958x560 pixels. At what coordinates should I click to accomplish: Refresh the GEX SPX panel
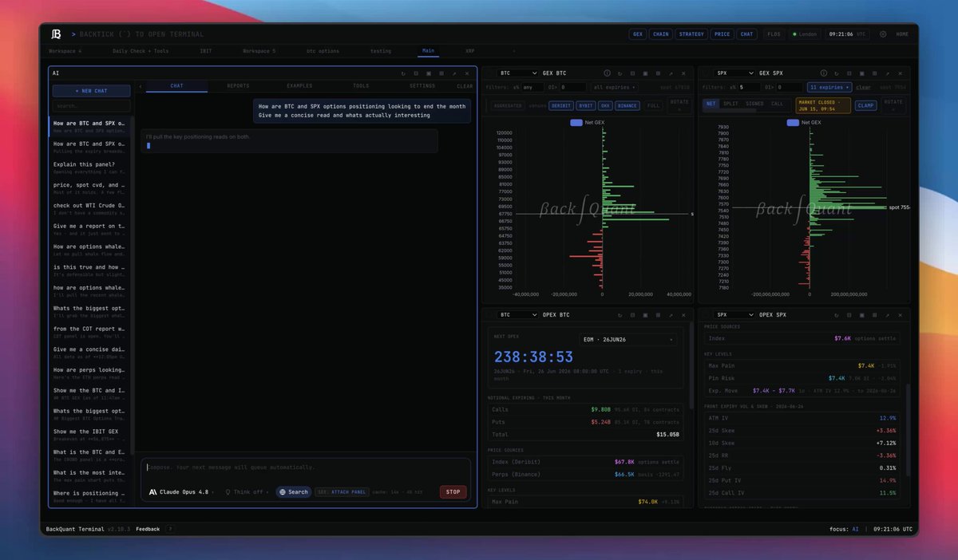[x=837, y=73]
